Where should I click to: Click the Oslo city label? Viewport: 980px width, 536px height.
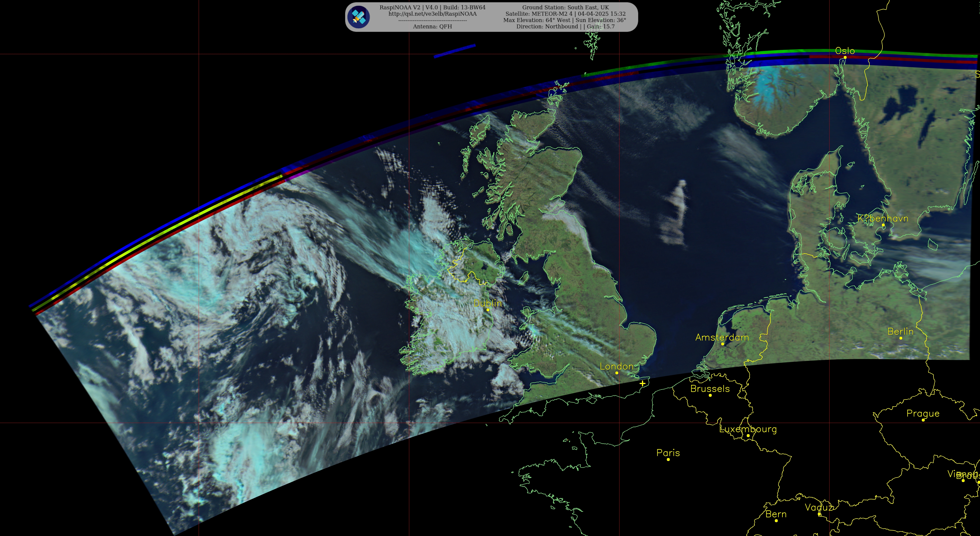click(x=845, y=51)
